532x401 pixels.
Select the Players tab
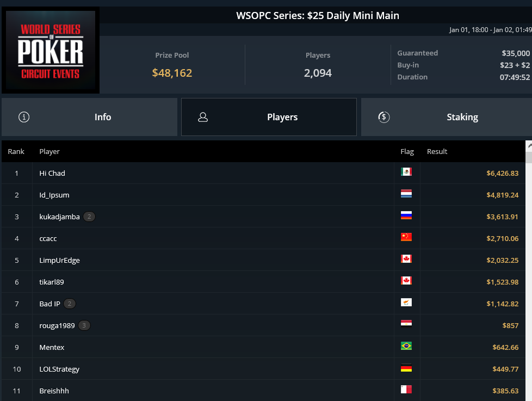(x=269, y=117)
